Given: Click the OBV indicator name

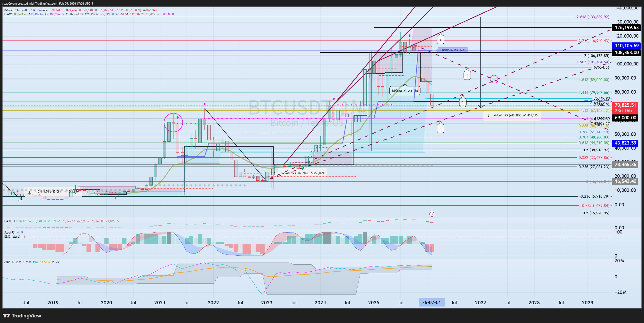Looking at the screenshot, I should point(7,262).
